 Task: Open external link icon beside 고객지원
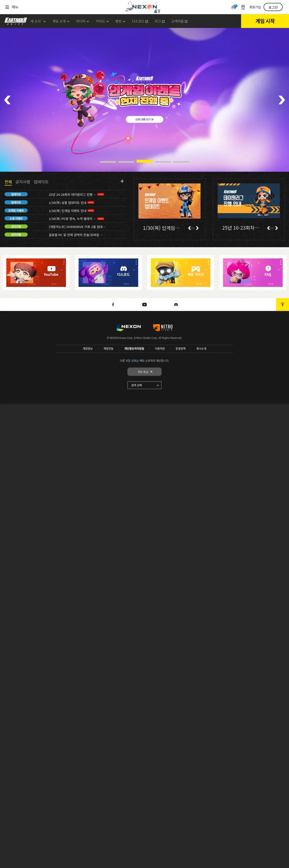[186, 22]
